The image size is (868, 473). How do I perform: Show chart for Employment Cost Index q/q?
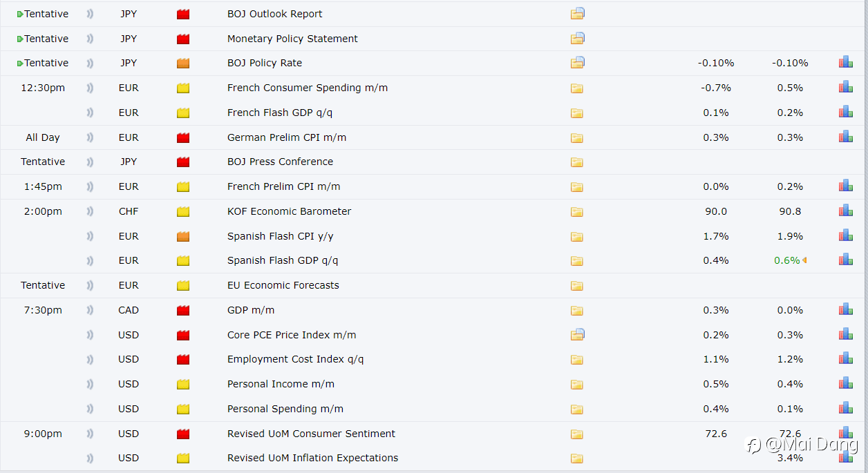coord(845,358)
